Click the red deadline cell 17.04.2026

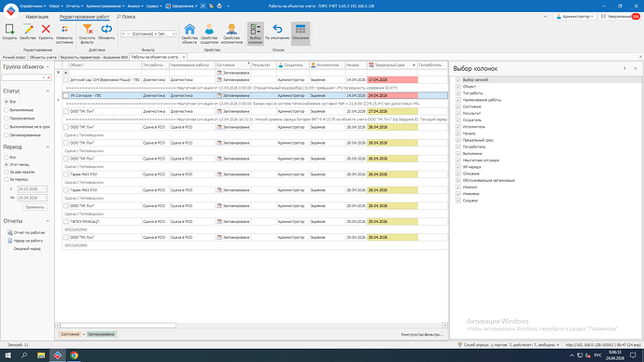392,80
